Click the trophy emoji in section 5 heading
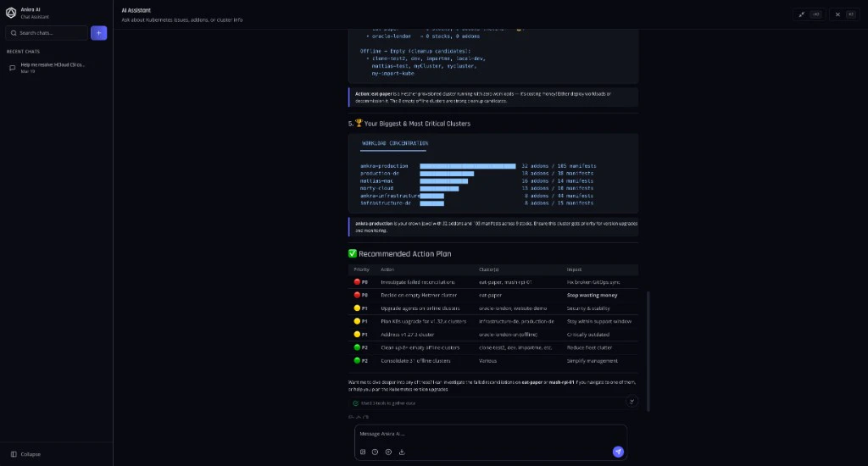Image resolution: width=868 pixels, height=466 pixels. pyautogui.click(x=359, y=123)
